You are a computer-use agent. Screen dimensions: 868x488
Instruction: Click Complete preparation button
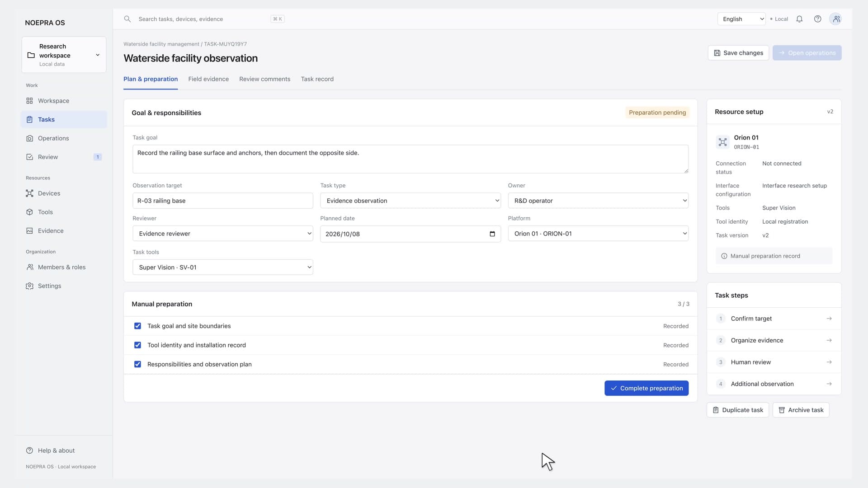[646, 388]
